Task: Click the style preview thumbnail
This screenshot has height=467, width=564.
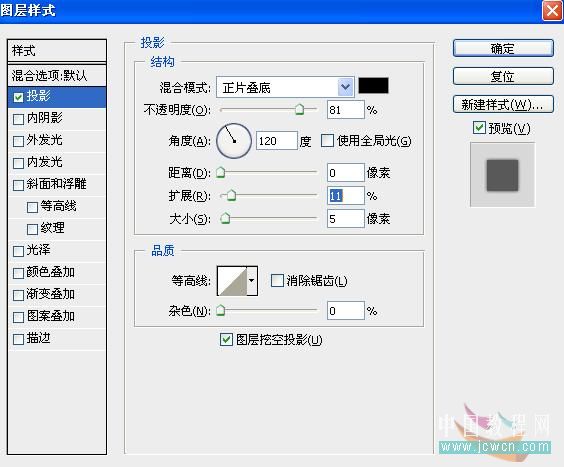Action: click(502, 175)
